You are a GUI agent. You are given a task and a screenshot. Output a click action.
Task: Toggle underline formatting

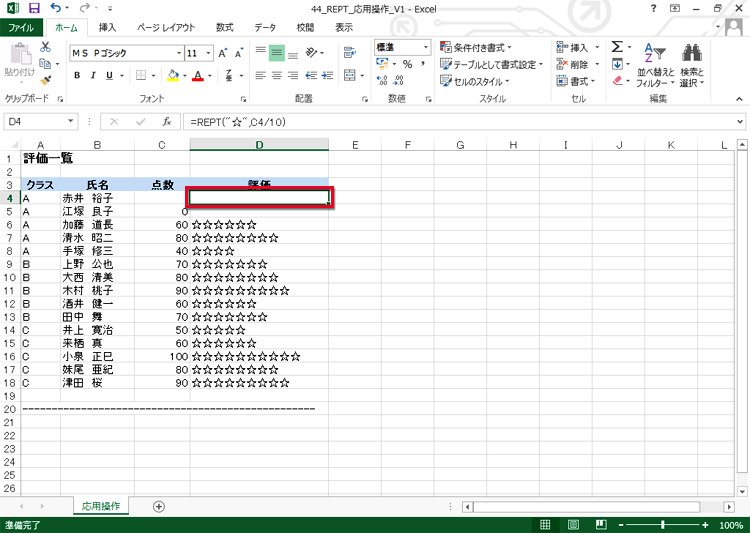[x=110, y=76]
